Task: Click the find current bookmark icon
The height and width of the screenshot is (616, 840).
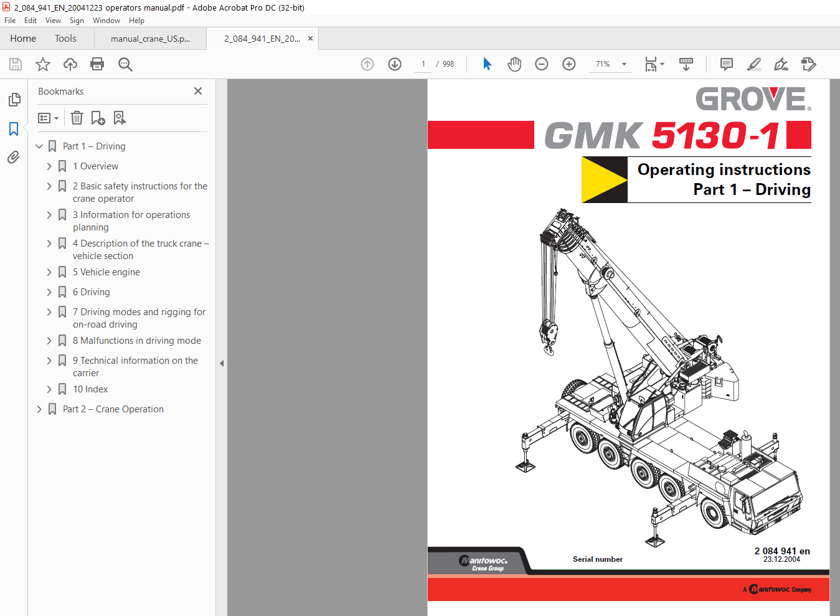Action: click(x=120, y=118)
